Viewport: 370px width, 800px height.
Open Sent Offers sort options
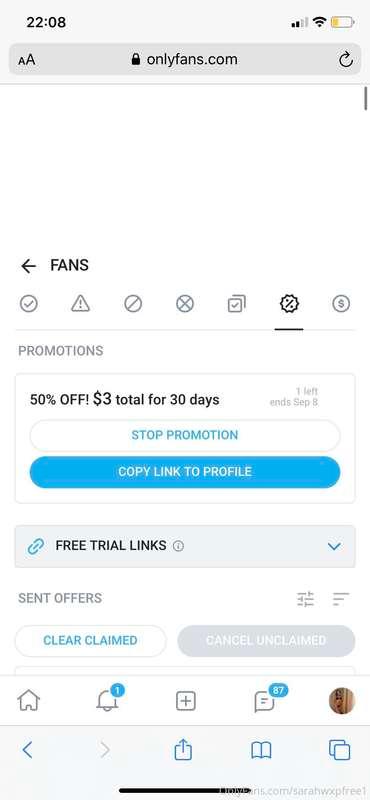click(x=340, y=598)
